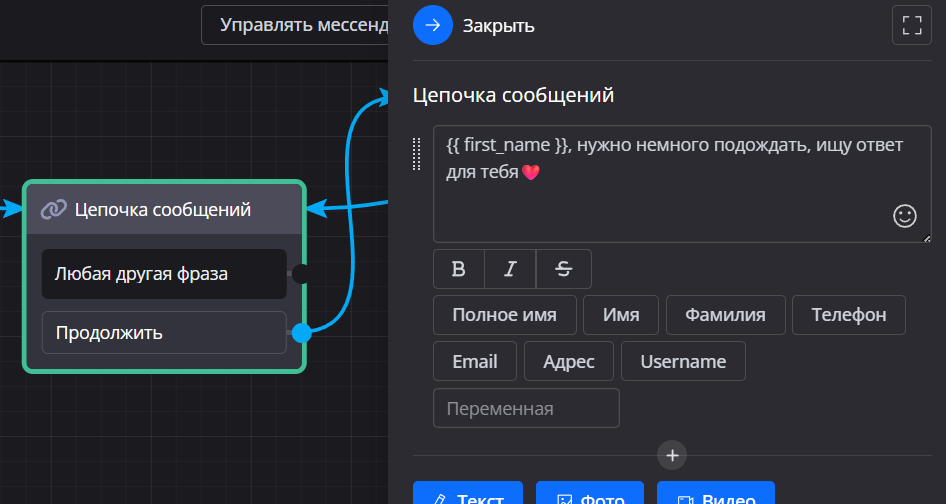Insert the Адрес variable

tap(568, 361)
